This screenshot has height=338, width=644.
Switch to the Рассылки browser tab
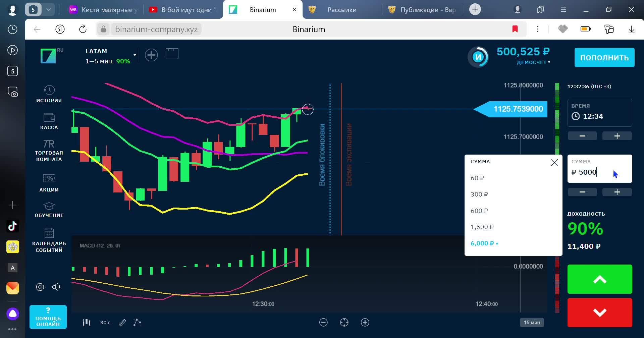point(341,10)
